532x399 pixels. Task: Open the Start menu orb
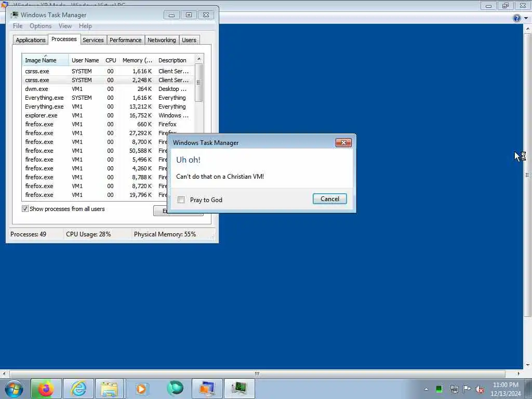click(14, 389)
